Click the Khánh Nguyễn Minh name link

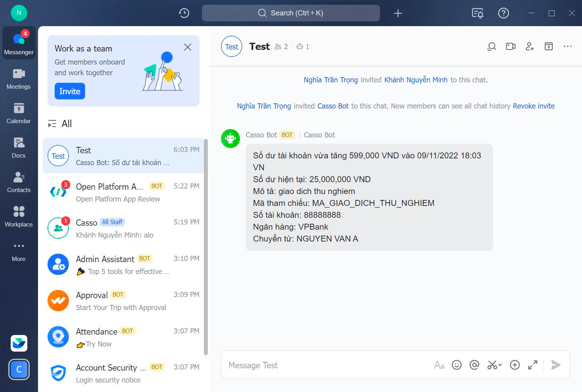[x=416, y=80]
